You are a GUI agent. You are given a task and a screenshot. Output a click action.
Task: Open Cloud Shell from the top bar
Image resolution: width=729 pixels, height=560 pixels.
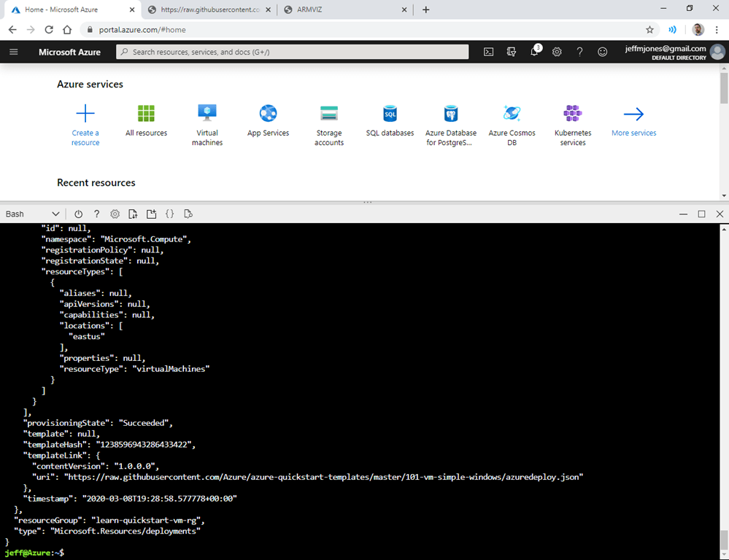pyautogui.click(x=489, y=52)
